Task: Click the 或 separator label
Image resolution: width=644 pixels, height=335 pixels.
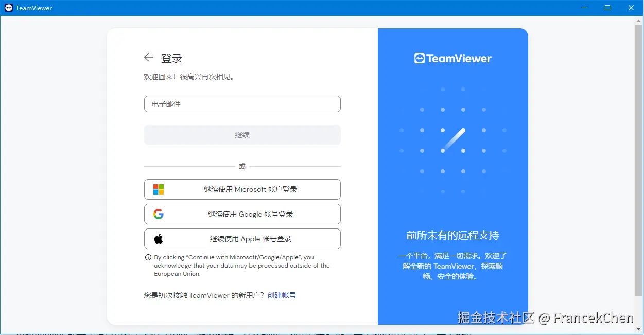Action: pos(242,166)
